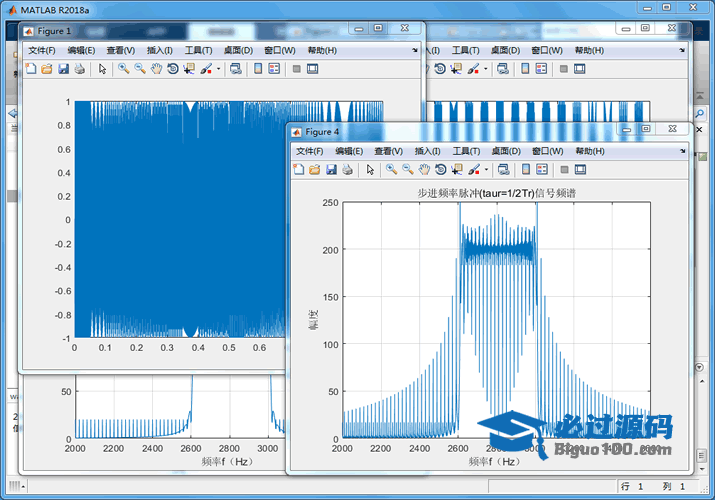Image resolution: width=715 pixels, height=500 pixels.
Task: Activate Zoom Out tool in Figure 1
Action: 140,69
